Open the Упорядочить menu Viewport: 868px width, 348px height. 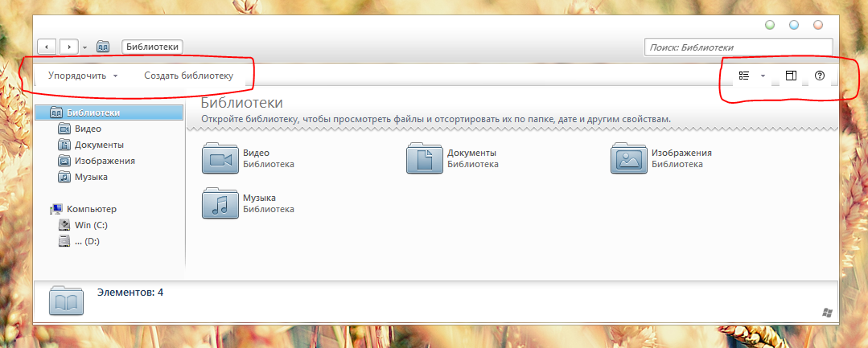tap(83, 76)
